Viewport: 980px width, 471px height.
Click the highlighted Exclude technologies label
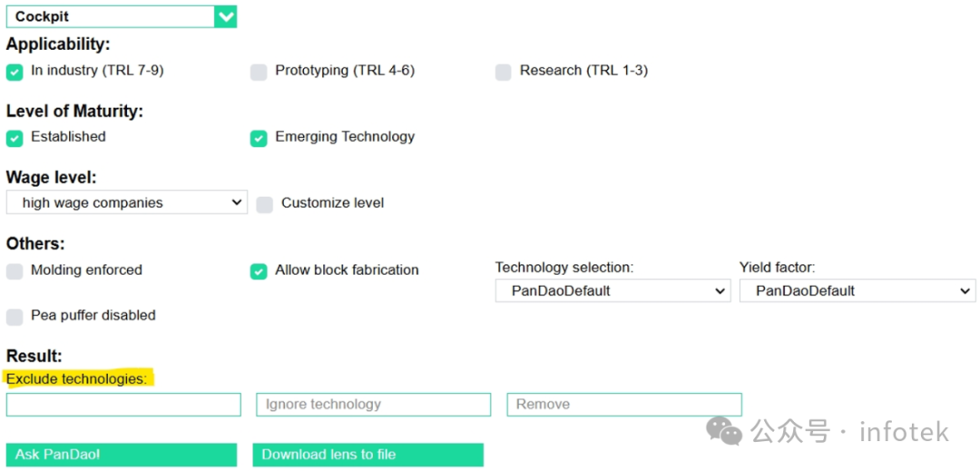(77, 378)
